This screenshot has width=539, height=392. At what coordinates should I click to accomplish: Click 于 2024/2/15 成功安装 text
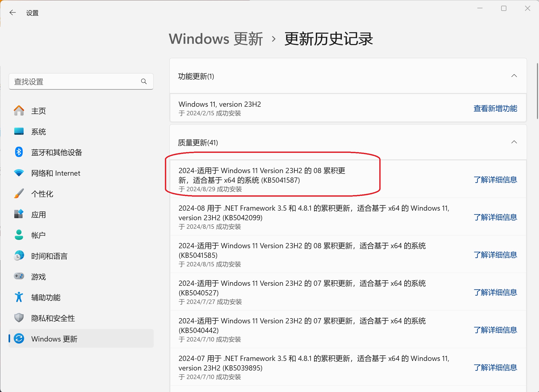coord(210,113)
